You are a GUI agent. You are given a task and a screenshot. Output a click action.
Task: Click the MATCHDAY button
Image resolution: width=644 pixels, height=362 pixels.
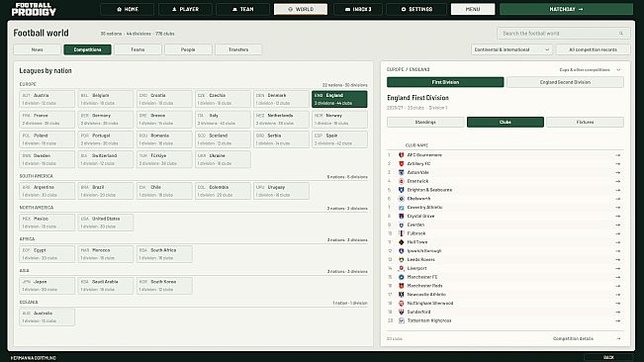(x=567, y=9)
